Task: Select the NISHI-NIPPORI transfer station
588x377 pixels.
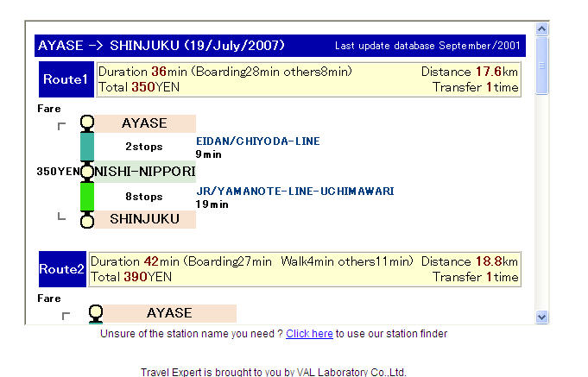Action: point(144,172)
